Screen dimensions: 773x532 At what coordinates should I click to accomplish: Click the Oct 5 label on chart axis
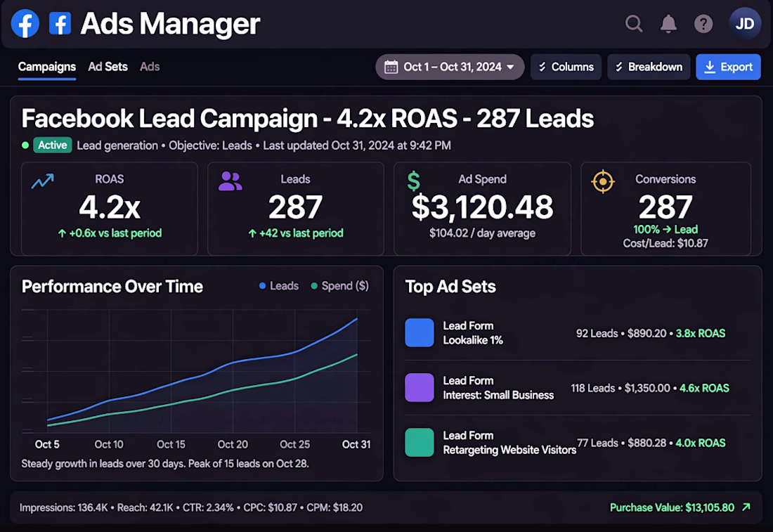[47, 444]
